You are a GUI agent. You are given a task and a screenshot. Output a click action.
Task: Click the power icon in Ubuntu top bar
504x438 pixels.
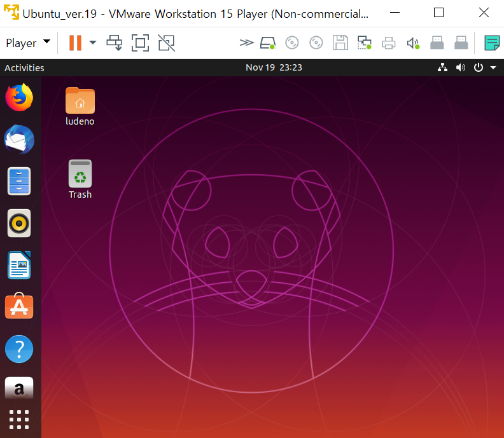pyautogui.click(x=479, y=67)
